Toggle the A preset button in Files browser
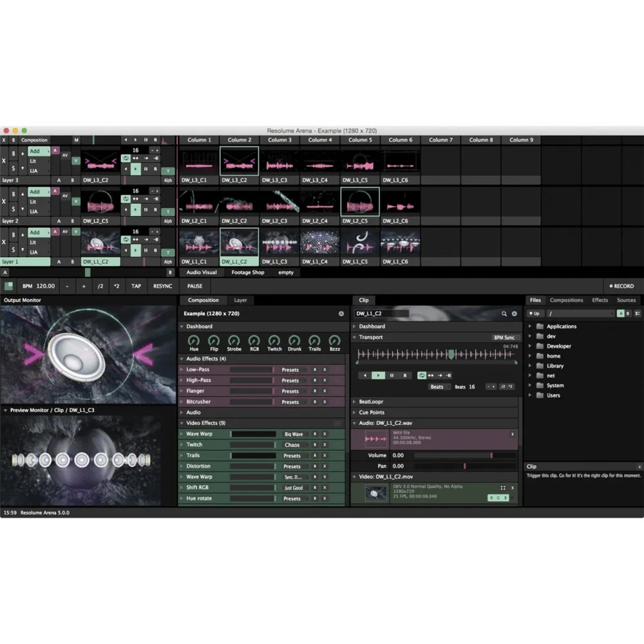 click(620, 314)
